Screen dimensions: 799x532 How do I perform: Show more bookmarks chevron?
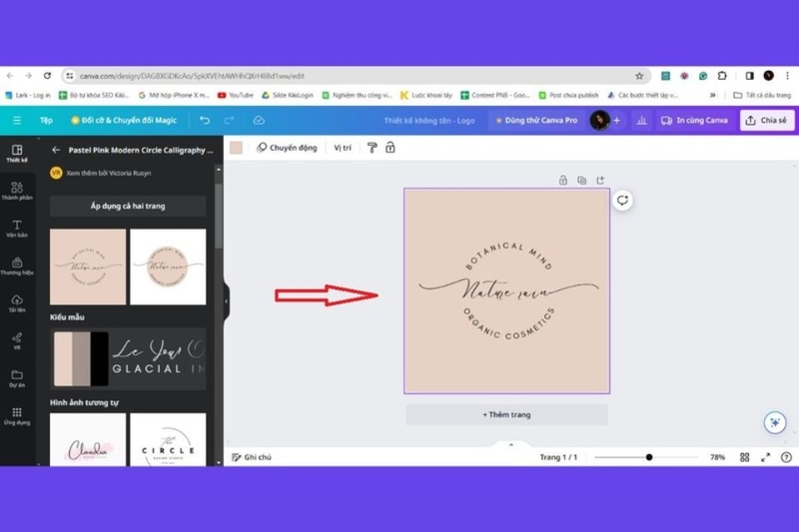713,95
